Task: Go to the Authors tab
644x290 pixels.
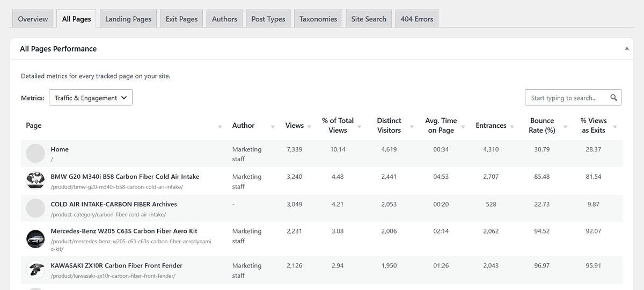Action: coord(224,19)
